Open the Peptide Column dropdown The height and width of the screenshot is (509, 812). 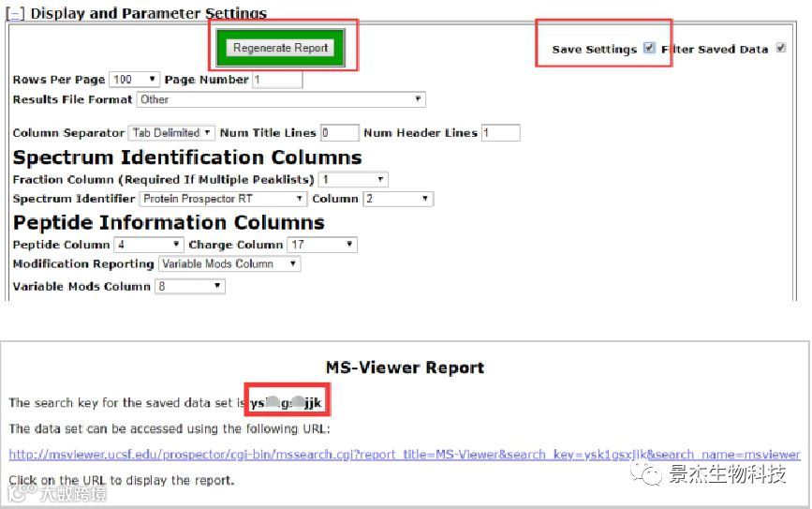[x=149, y=245]
